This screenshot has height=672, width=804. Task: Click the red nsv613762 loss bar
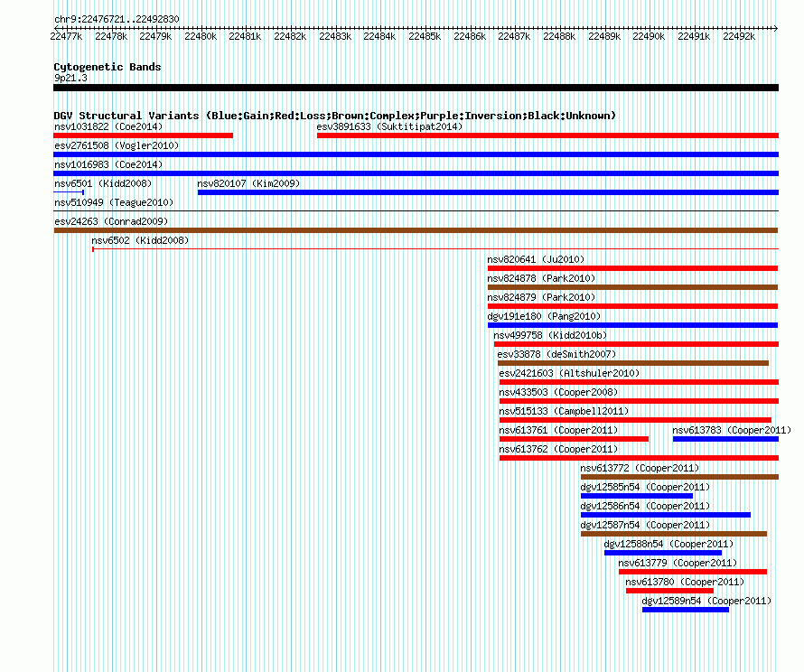(639, 458)
